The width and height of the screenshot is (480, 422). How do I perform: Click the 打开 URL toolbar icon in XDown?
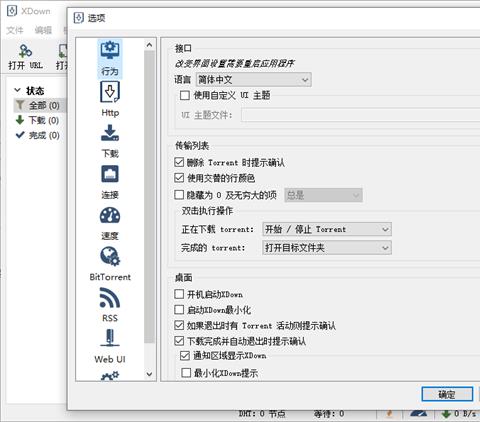[25, 57]
